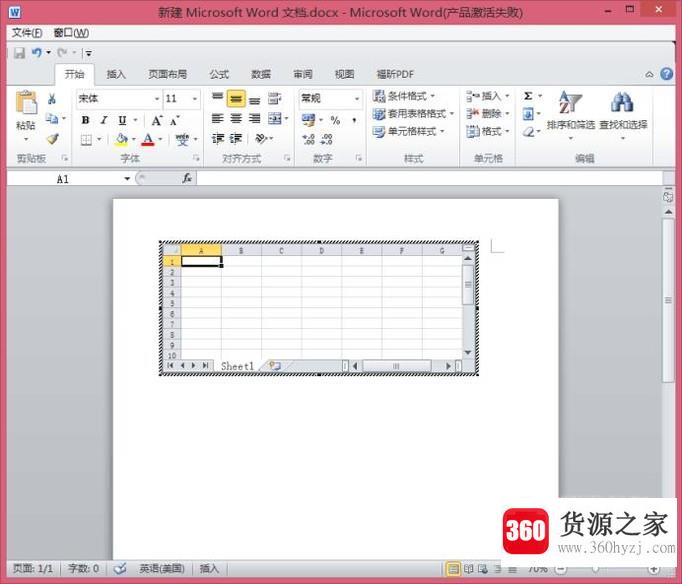Decrease indent icon in alignment group
Screen dimensions: 682x584
(217, 139)
